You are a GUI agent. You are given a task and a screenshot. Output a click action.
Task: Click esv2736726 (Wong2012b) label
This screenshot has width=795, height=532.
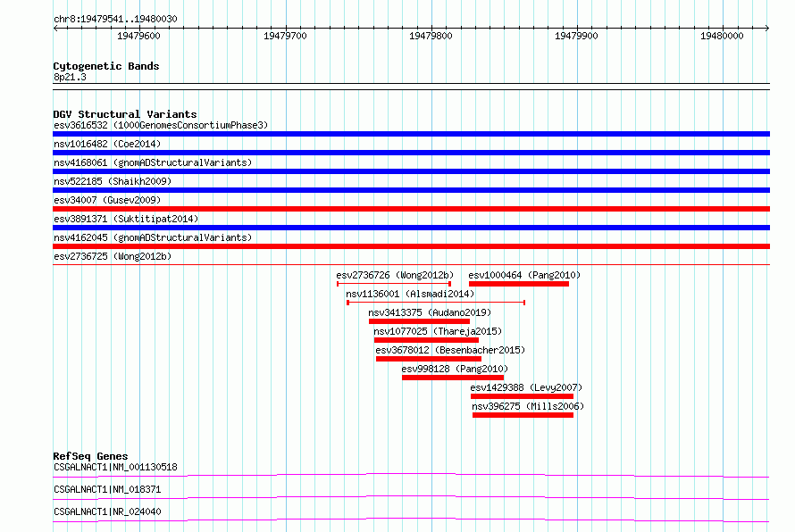[395, 275]
